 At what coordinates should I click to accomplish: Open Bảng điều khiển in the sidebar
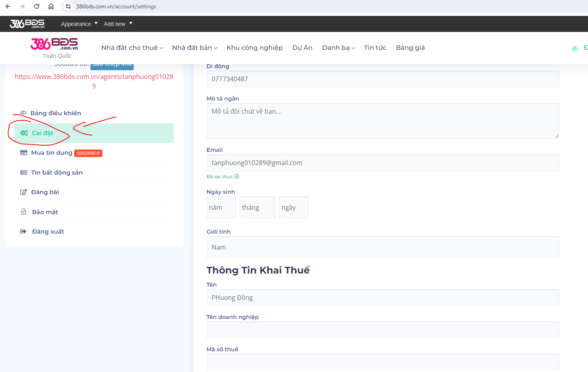coord(55,113)
